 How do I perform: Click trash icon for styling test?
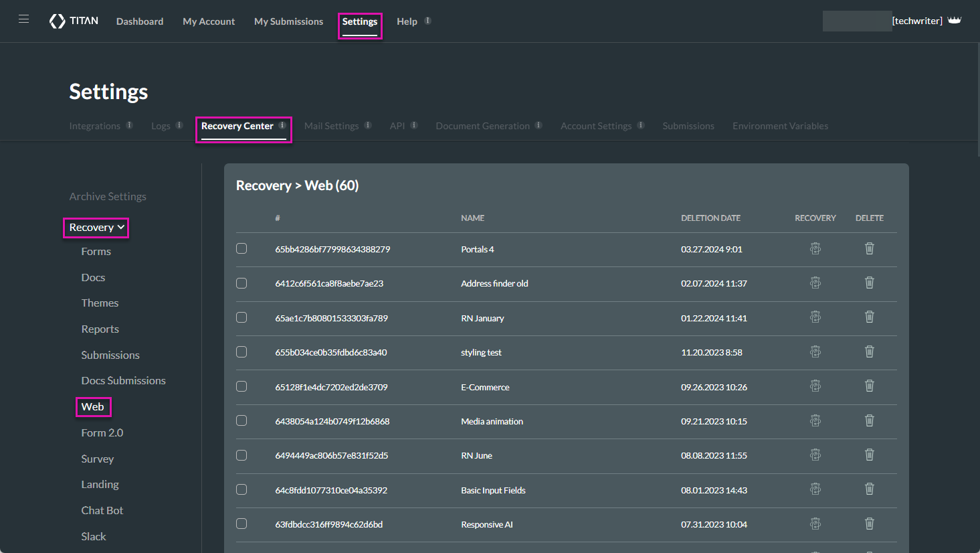point(869,352)
